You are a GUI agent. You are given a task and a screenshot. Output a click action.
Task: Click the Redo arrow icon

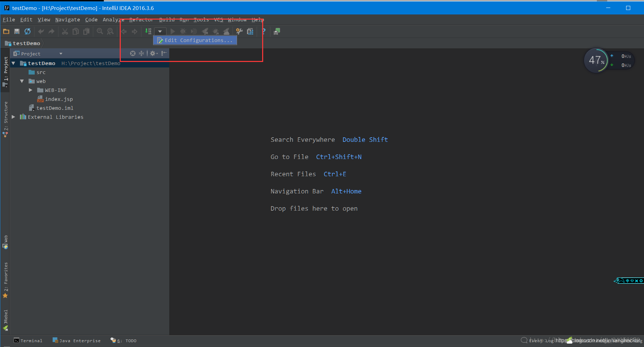point(52,31)
